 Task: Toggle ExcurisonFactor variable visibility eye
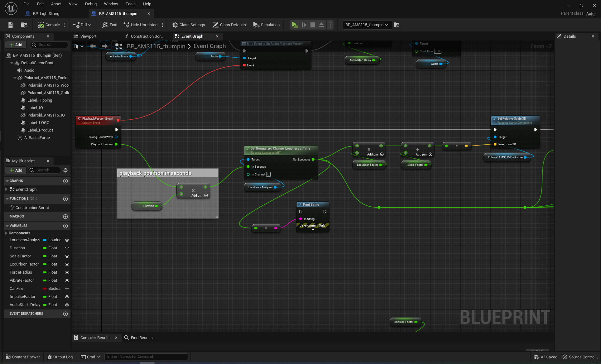(67, 264)
